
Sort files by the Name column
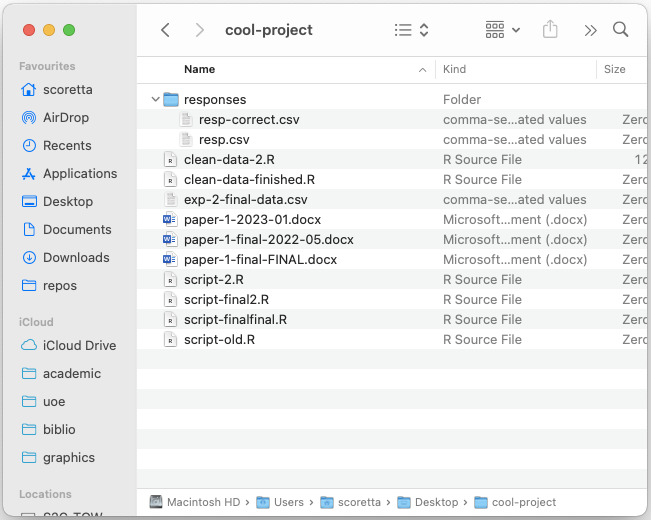point(200,69)
